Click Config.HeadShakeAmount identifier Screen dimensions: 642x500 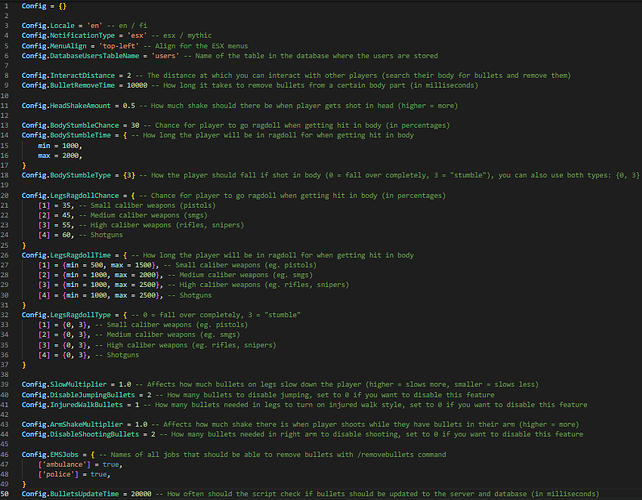[66, 106]
